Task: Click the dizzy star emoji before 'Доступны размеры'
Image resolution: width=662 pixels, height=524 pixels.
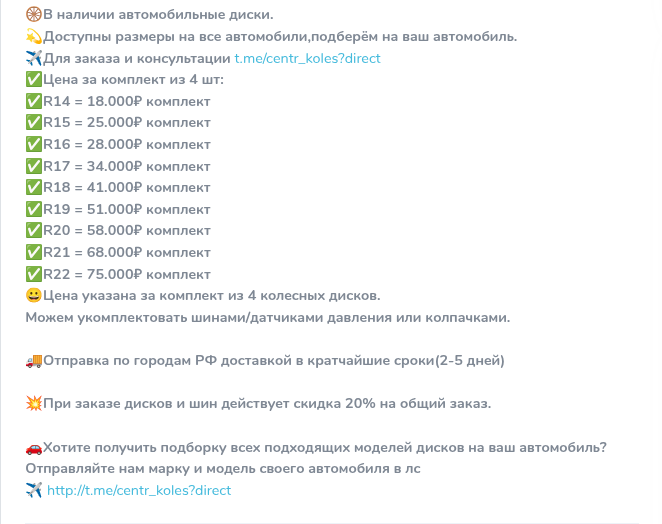Action: pyautogui.click(x=33, y=37)
